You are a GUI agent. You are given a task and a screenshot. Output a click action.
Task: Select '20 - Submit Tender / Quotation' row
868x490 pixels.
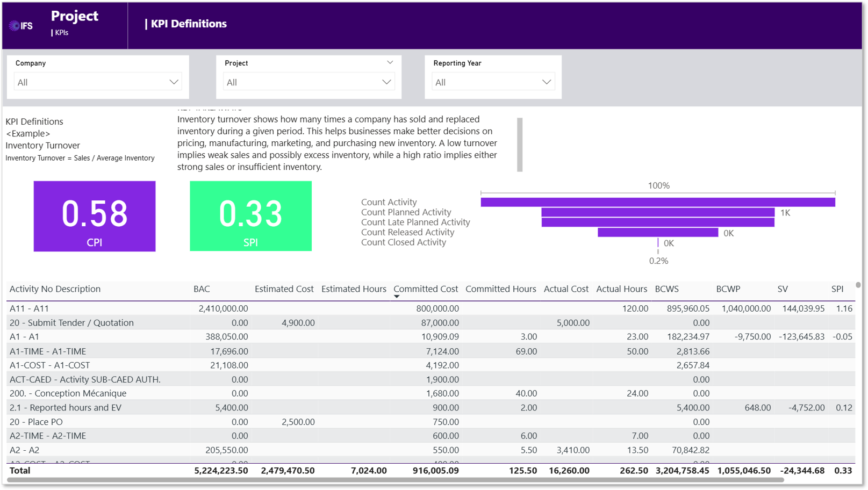[x=431, y=323]
